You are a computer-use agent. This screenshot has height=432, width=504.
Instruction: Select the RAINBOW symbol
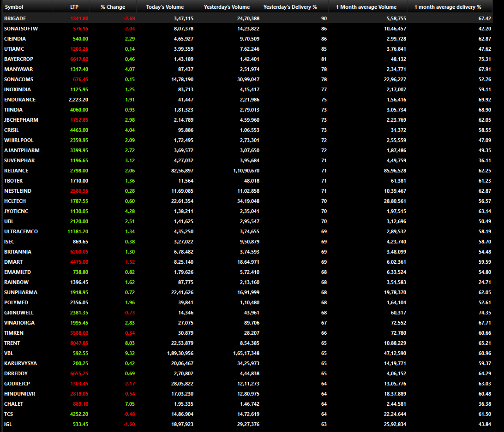[x=17, y=282]
